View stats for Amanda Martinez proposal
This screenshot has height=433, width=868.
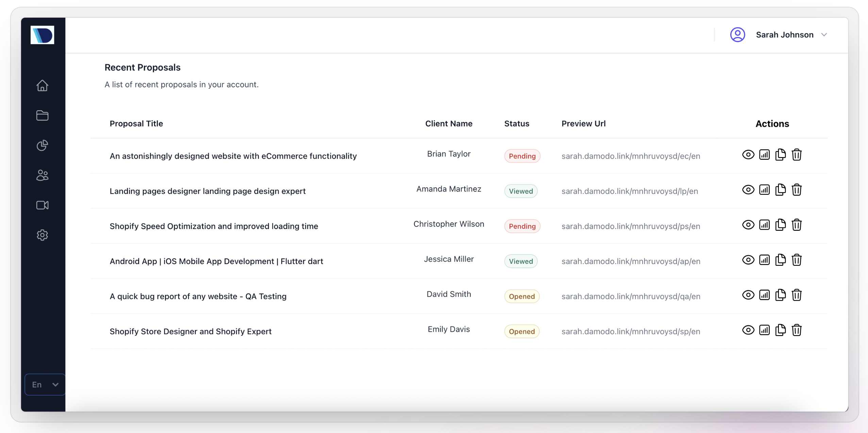pos(764,190)
